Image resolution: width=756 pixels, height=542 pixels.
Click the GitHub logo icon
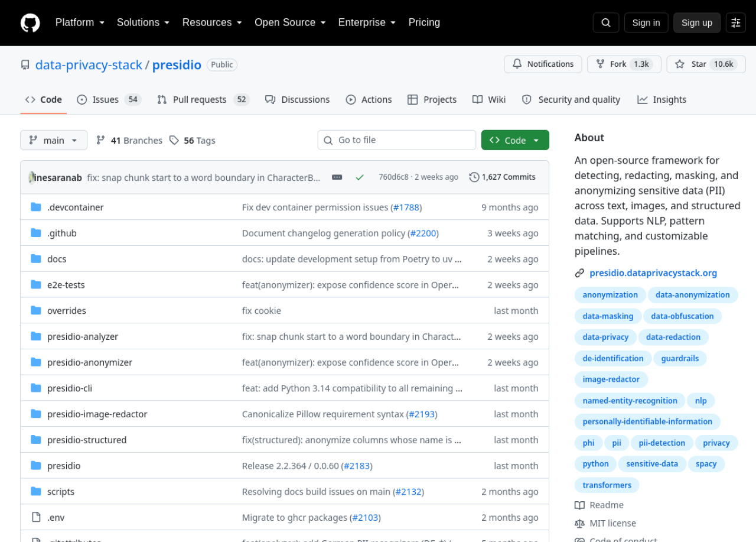point(30,23)
